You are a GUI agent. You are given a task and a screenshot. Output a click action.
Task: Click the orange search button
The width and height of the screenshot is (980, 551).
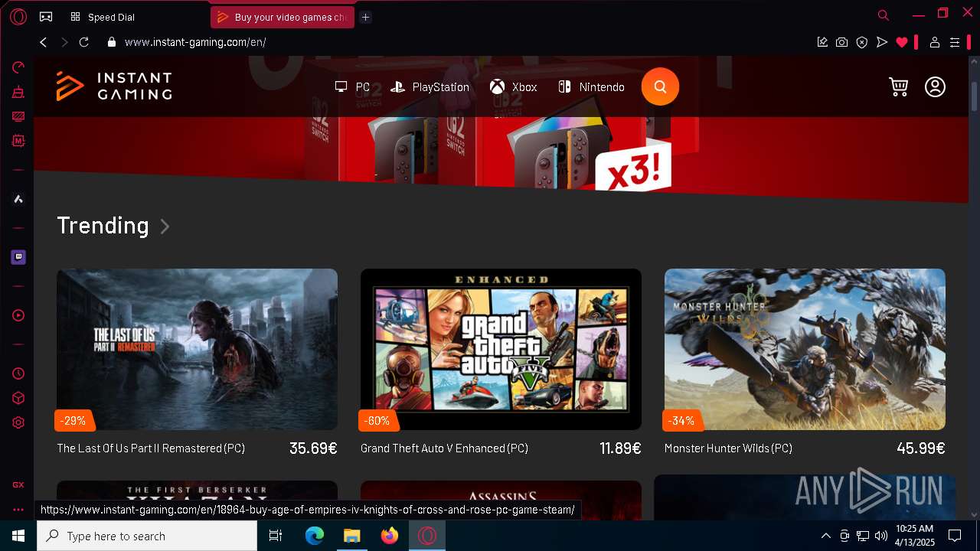(x=660, y=86)
